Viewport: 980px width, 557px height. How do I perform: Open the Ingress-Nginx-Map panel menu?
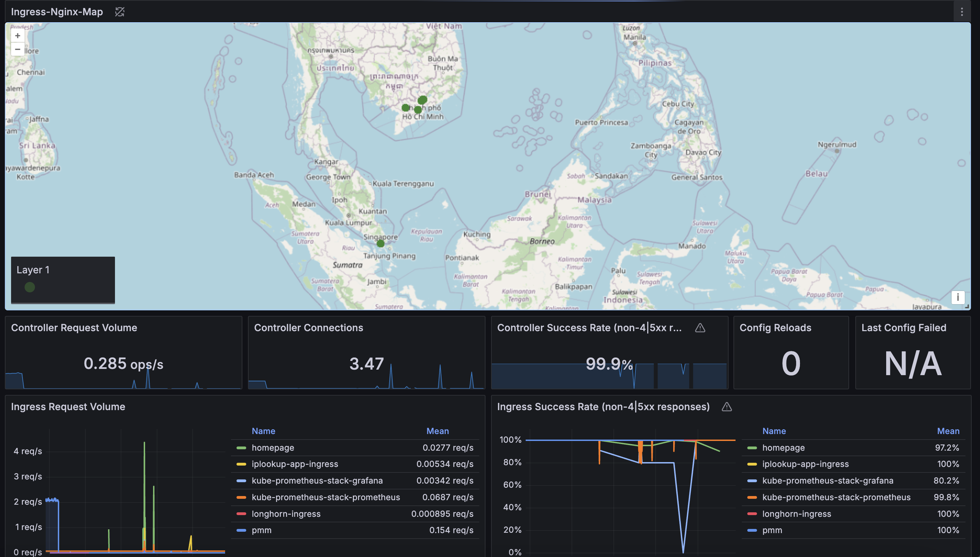962,12
